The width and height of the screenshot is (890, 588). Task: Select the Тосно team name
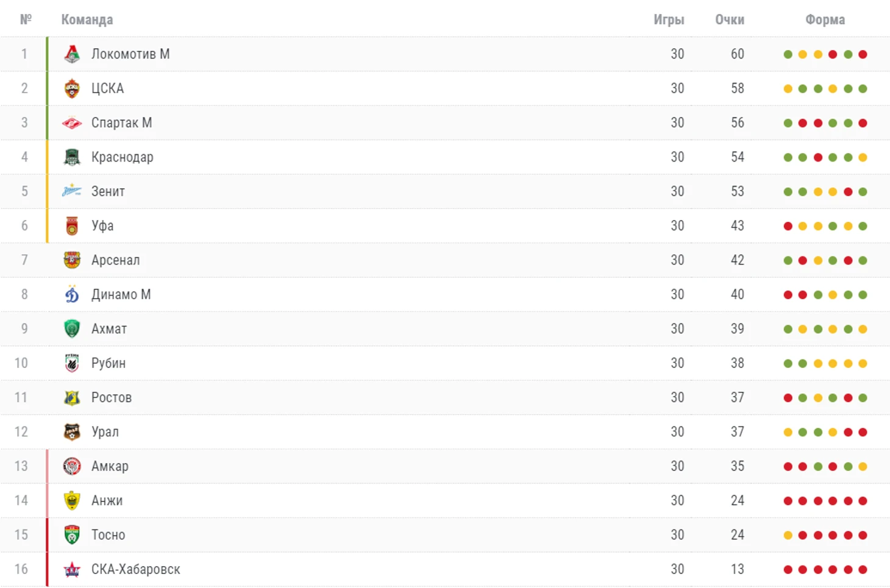point(108,535)
